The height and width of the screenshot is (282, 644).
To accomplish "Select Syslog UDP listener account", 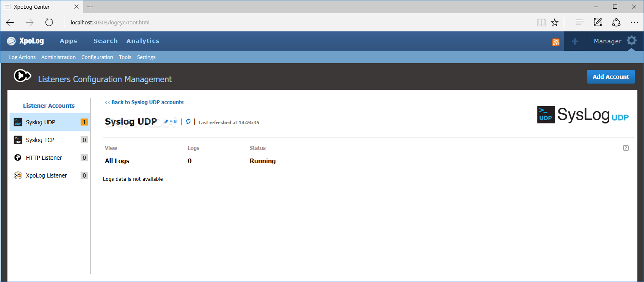I will 50,122.
